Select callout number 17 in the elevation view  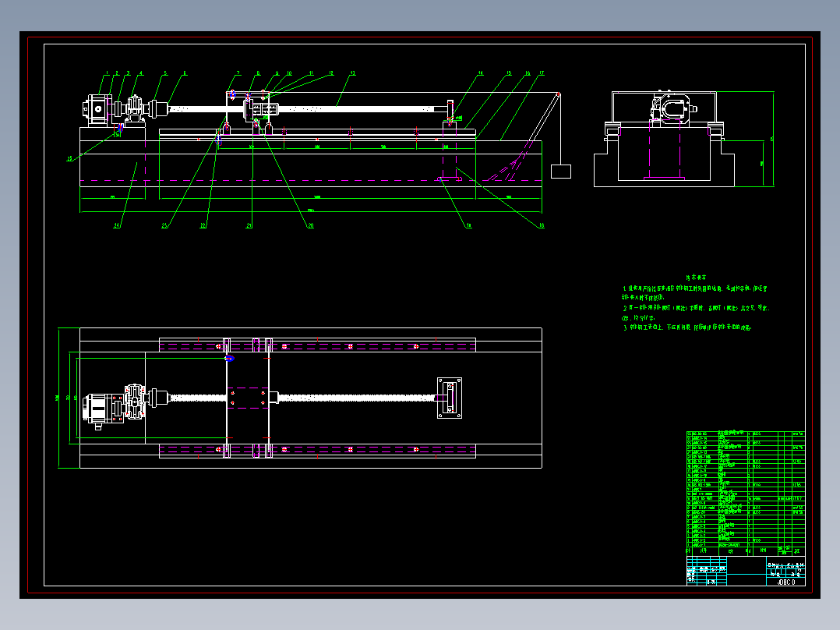542,73
